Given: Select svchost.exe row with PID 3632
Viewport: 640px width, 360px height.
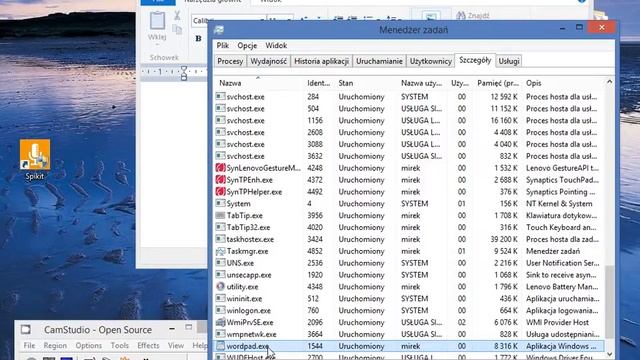Looking at the screenshot, I should [x=409, y=156].
